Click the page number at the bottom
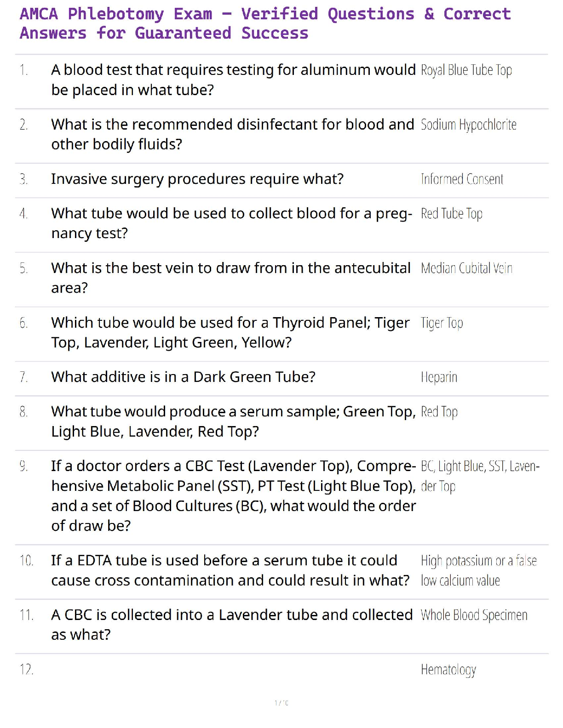 tap(281, 703)
